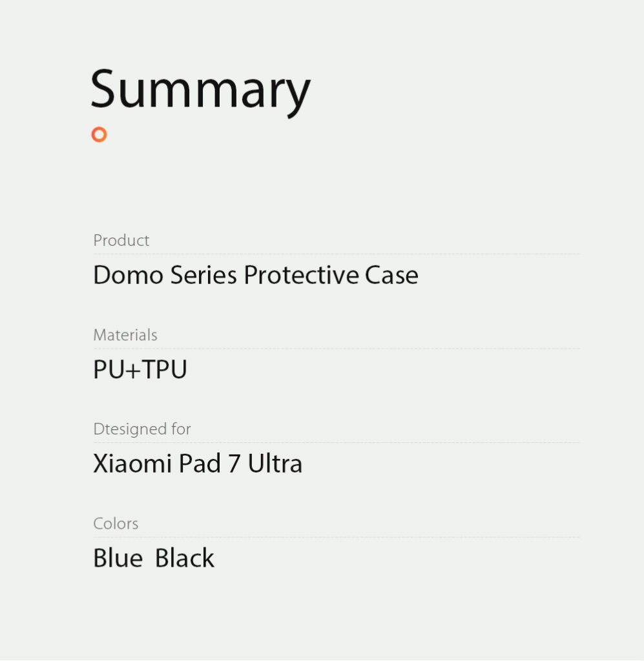Click the dotted divider below Materials
The height and width of the screenshot is (661, 644).
pyautogui.click(x=336, y=349)
